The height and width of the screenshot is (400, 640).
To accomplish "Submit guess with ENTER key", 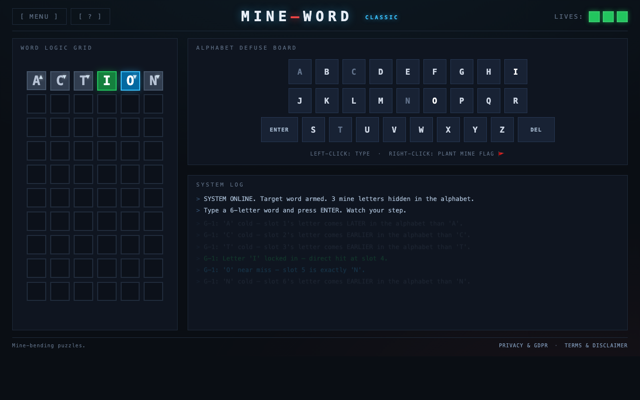I will click(x=280, y=129).
